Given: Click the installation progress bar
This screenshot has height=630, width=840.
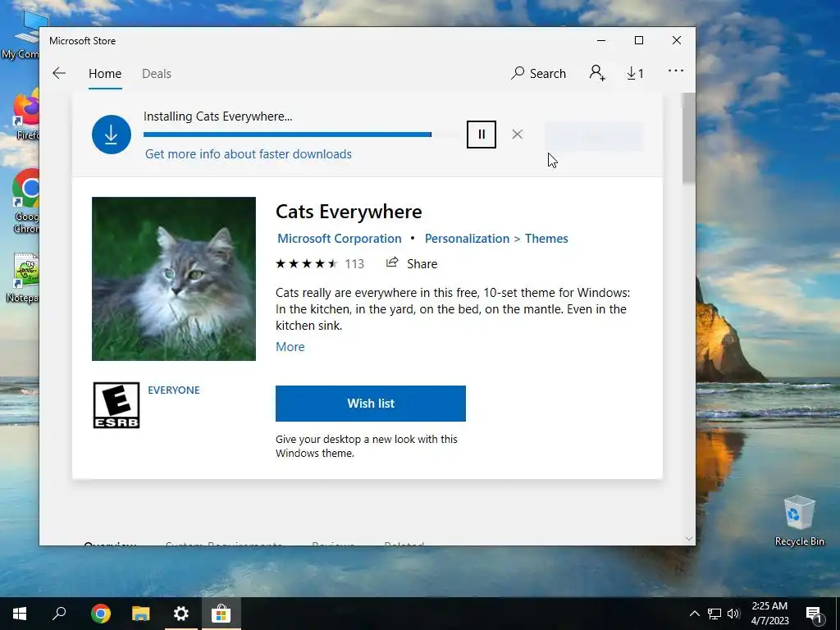Looking at the screenshot, I should (303, 135).
